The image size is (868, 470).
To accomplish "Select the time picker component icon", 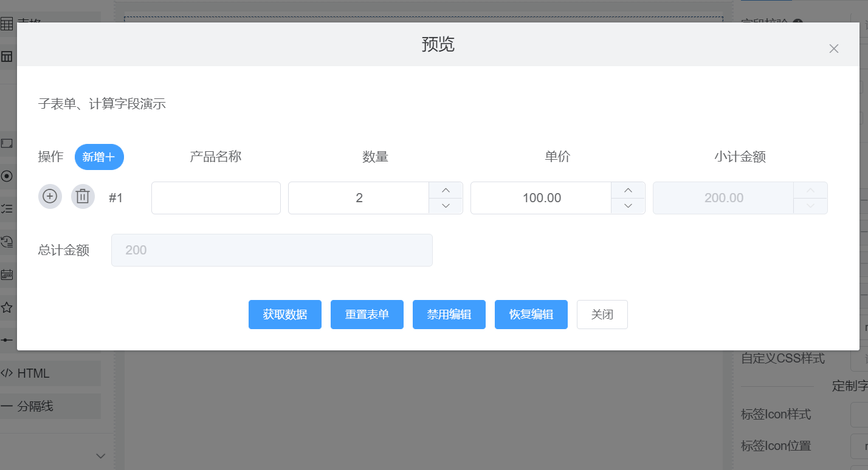I will [7, 242].
